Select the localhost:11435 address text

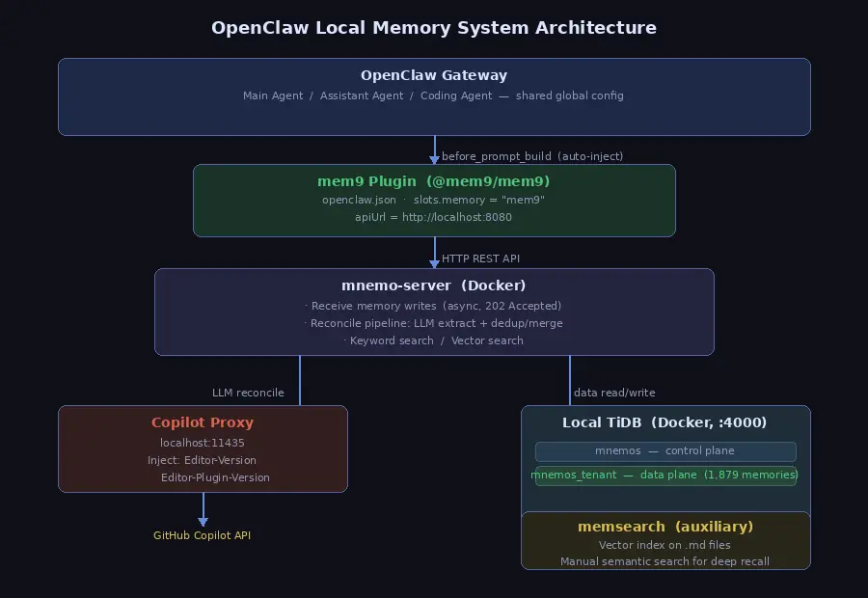click(x=203, y=443)
